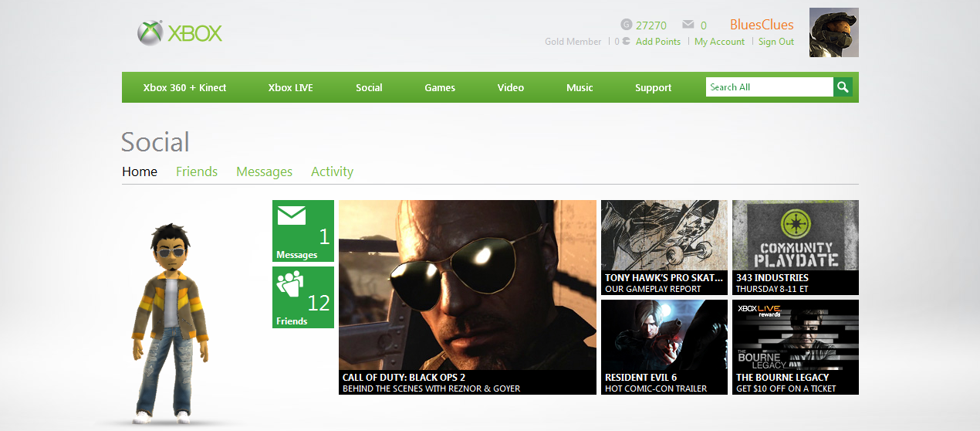980x431 pixels.
Task: Open BluesClues profile gamerpic
Action: pyautogui.click(x=833, y=32)
